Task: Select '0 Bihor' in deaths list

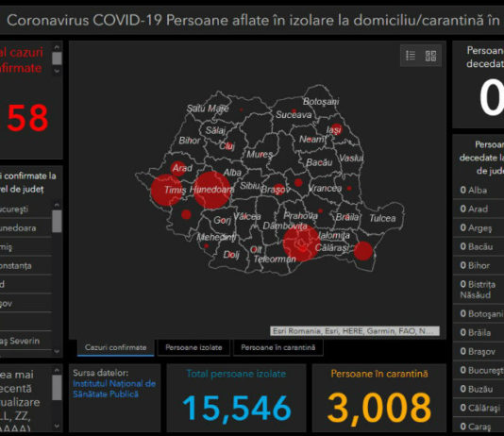Action: pos(479,265)
